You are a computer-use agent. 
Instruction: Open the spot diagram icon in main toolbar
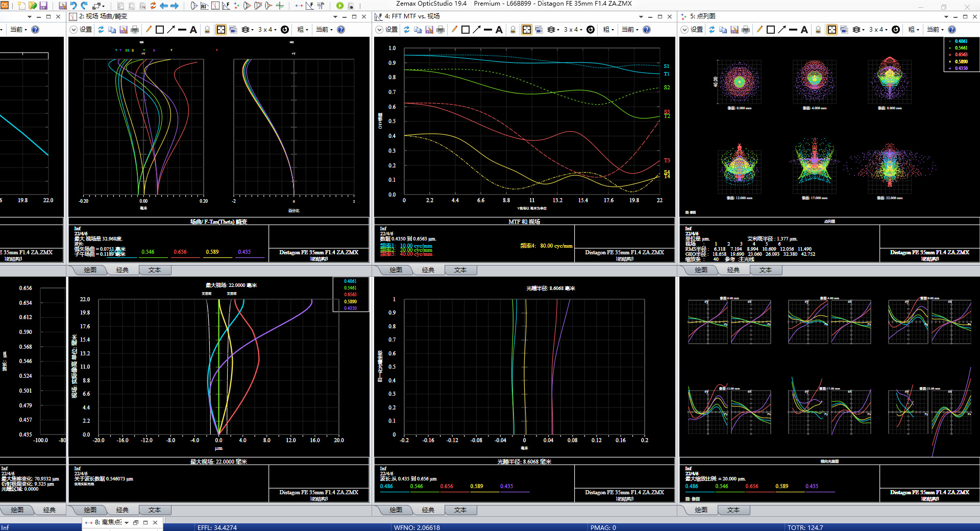pyautogui.click(x=237, y=6)
